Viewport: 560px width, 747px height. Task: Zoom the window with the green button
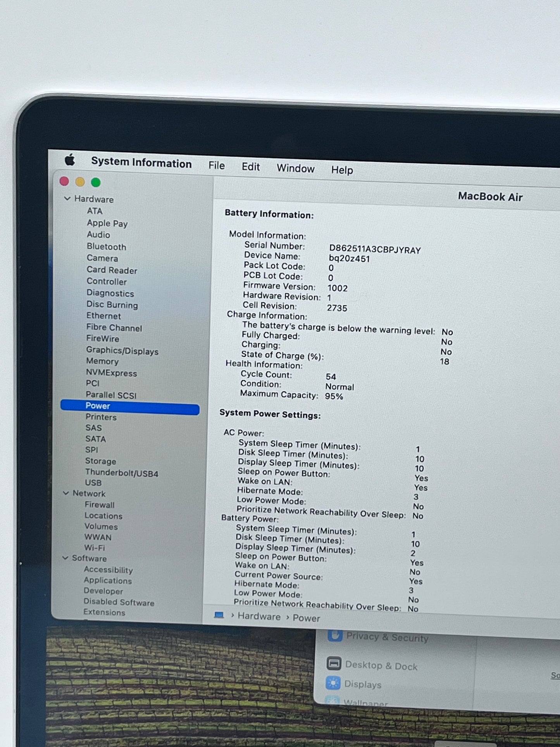click(96, 182)
